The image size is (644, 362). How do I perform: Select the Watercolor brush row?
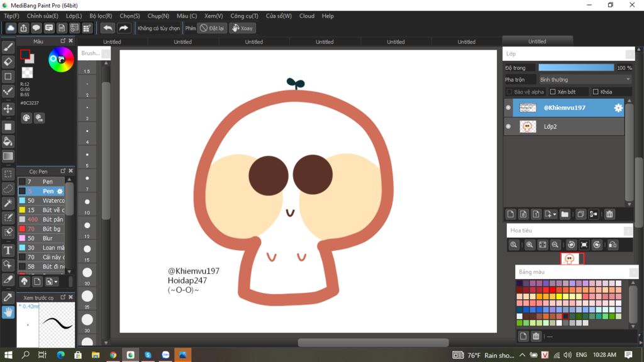41,200
